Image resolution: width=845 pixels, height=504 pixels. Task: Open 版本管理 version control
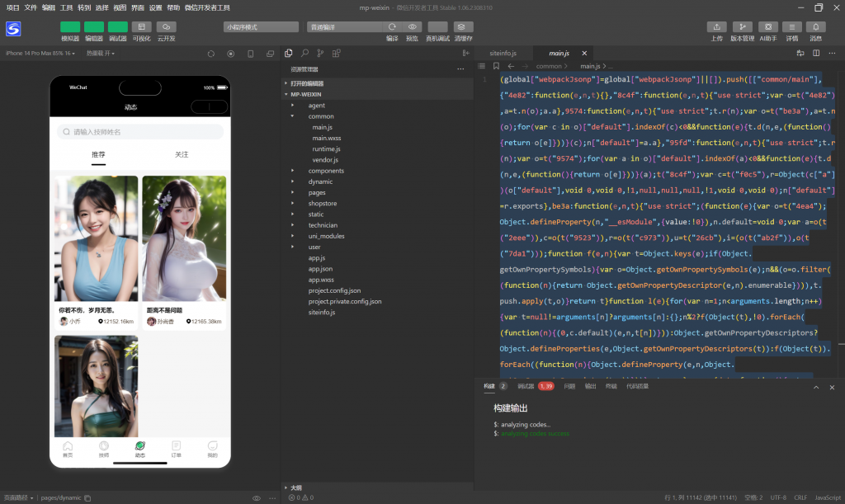coord(742,27)
